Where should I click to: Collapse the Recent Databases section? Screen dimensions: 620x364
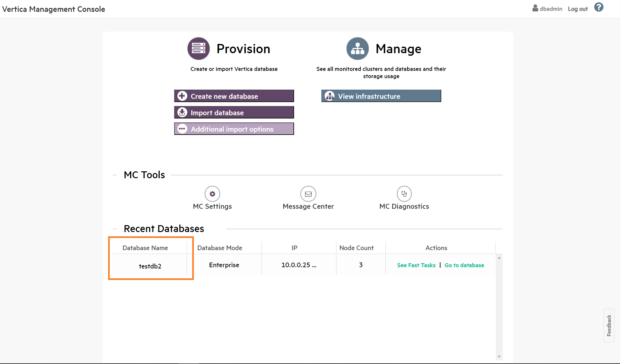[x=115, y=229]
